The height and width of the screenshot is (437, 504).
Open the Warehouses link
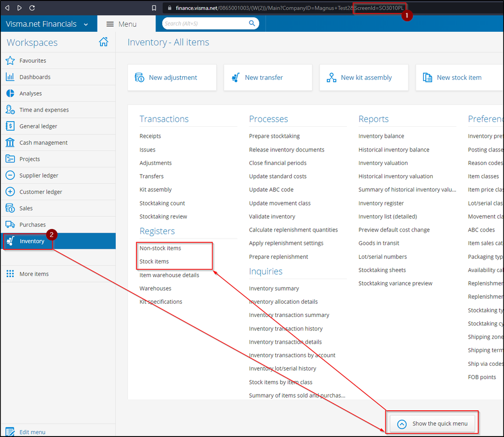click(x=155, y=288)
